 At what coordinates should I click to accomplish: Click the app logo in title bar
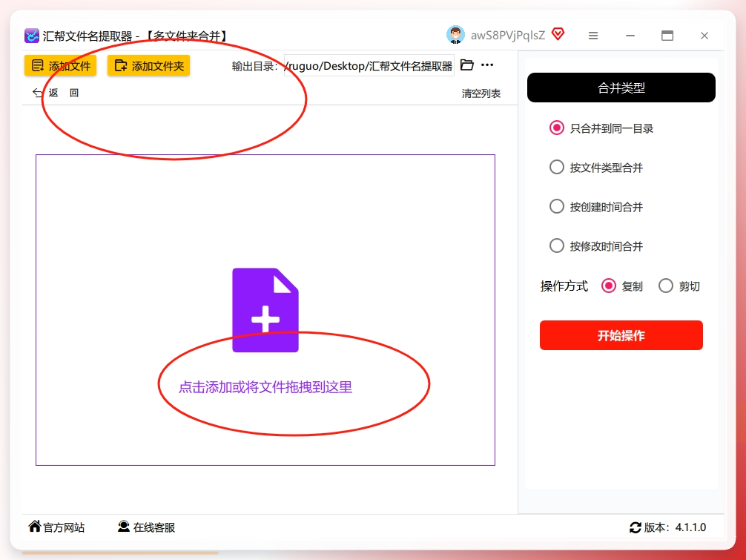pos(32,36)
